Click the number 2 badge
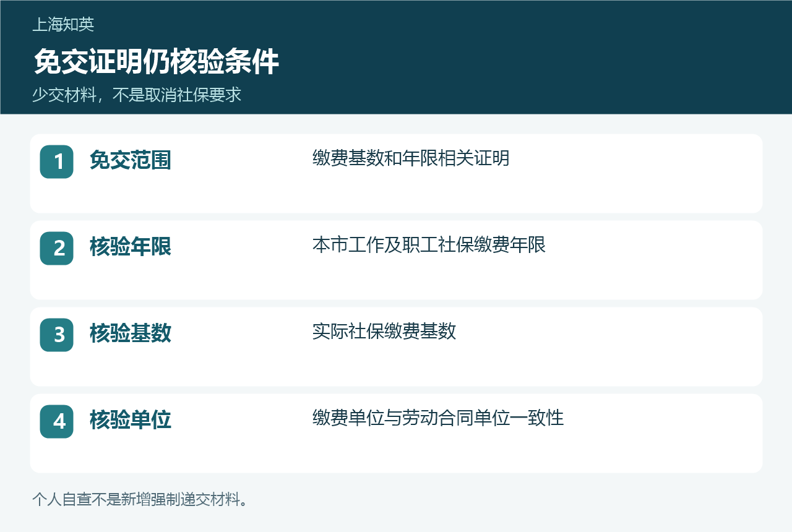792x532 pixels. tap(57, 248)
